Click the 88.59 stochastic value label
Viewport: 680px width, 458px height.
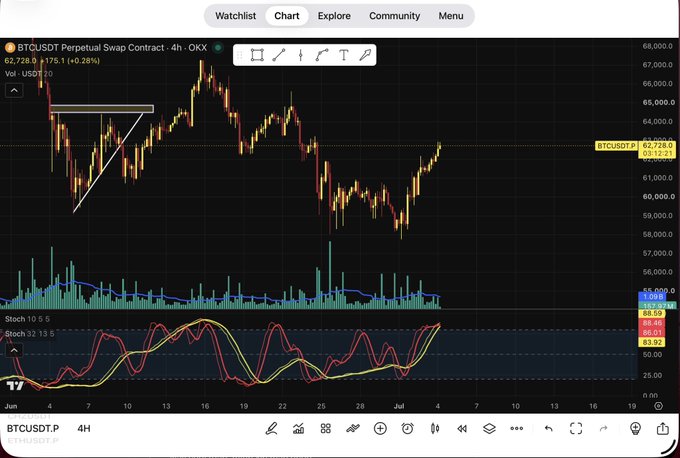click(652, 313)
